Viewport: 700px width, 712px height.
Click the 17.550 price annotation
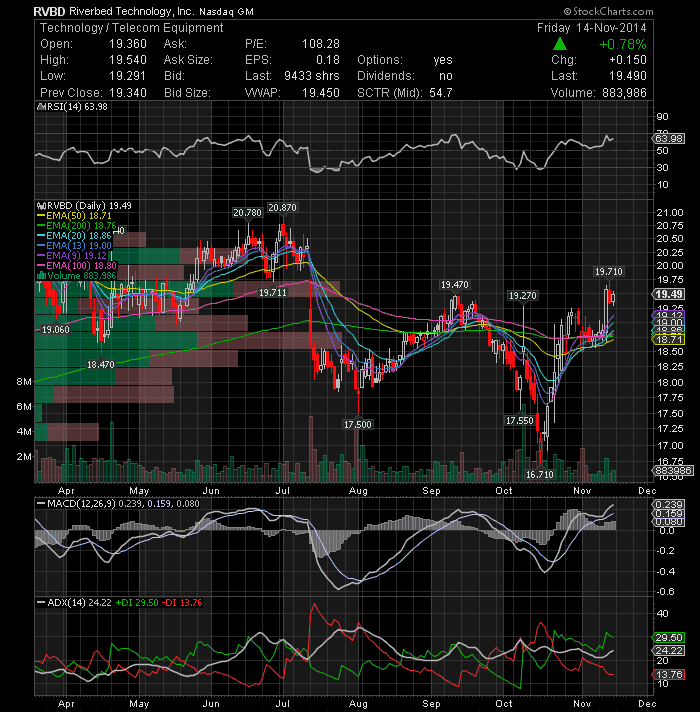coord(520,420)
